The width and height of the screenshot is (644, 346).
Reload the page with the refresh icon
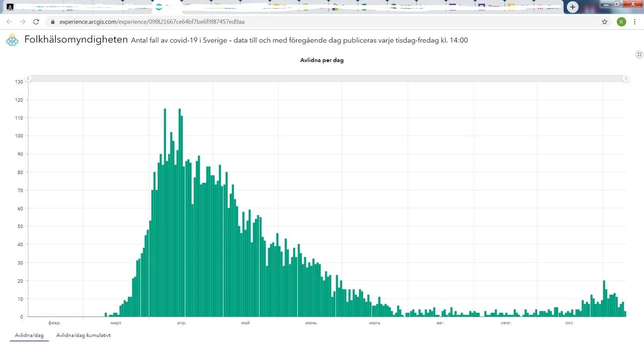pos(36,22)
